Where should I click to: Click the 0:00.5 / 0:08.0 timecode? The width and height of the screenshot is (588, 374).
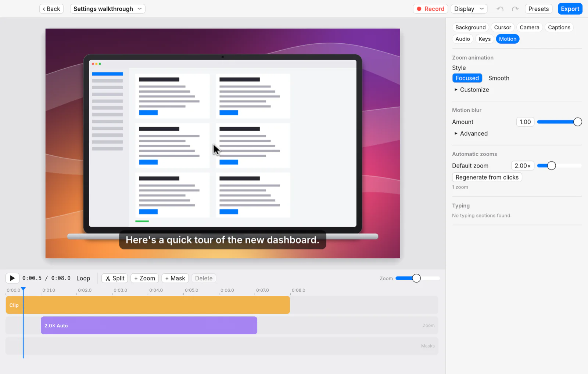(46, 278)
